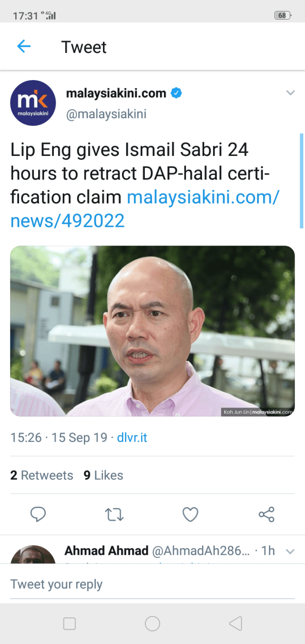The height and width of the screenshot is (644, 305).
Task: Like the tweet with the heart icon
Action: tap(191, 514)
